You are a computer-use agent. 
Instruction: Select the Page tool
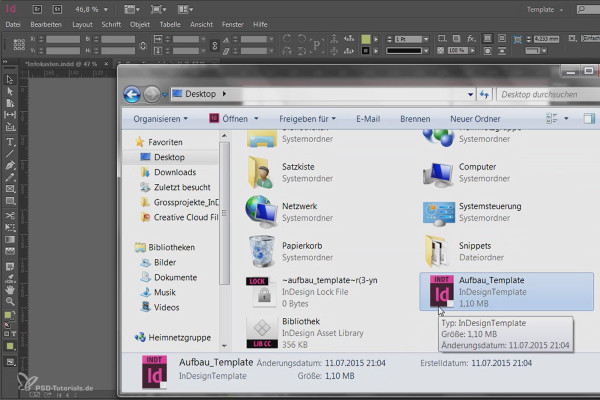tap(10, 103)
